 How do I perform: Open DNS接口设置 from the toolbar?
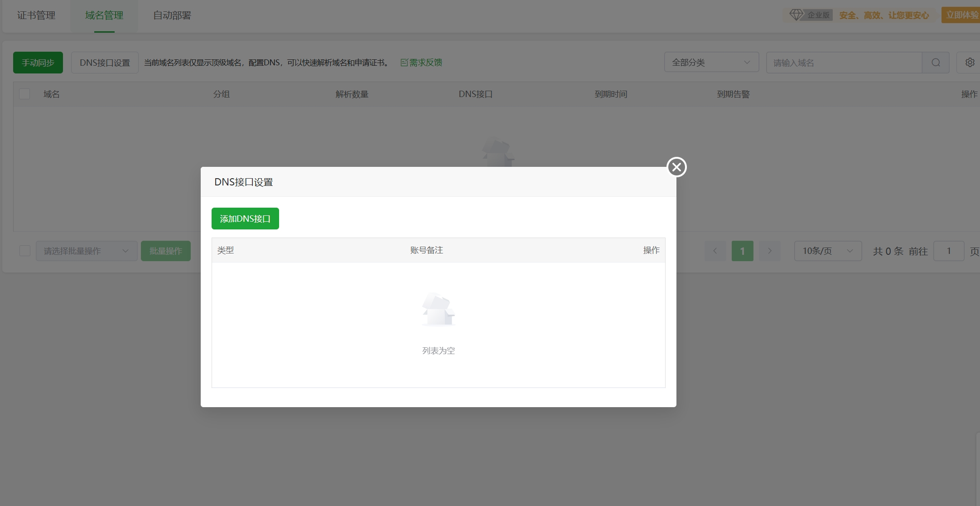click(x=105, y=63)
